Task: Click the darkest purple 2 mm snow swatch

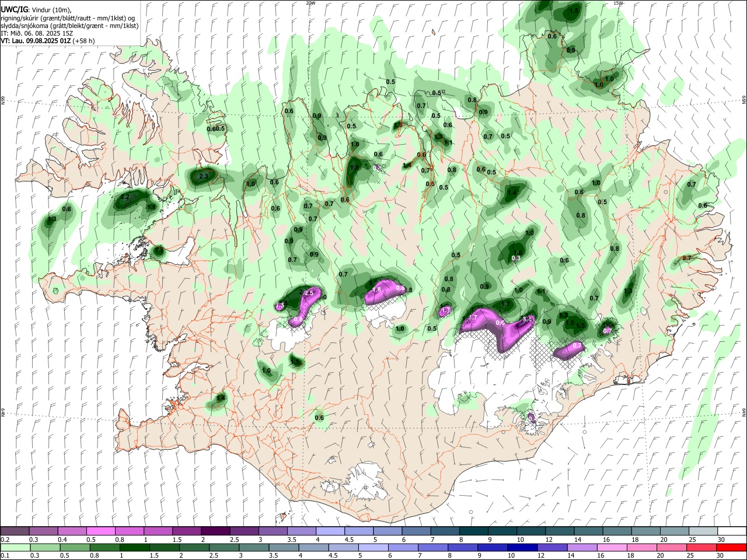Action: point(215,531)
